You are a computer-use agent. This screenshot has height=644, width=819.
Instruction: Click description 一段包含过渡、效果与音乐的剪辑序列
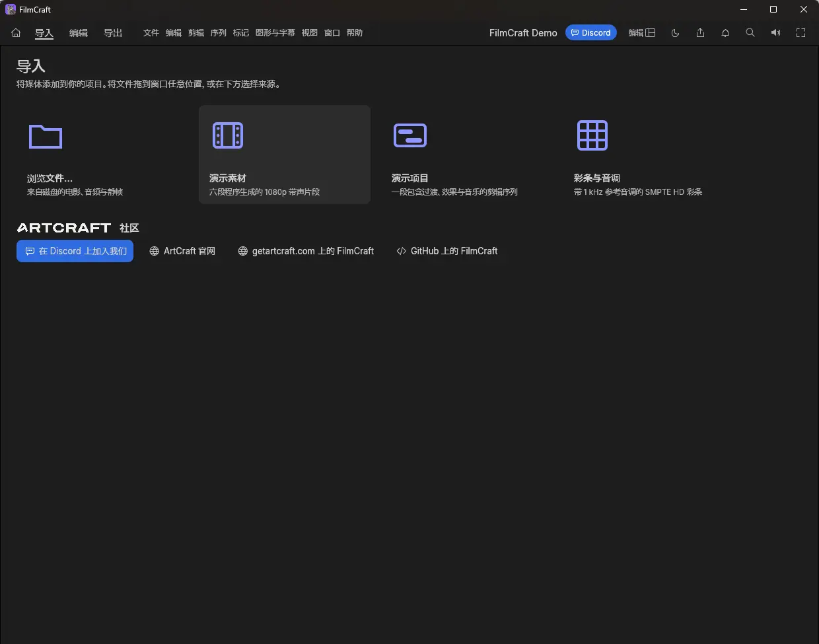click(x=454, y=192)
